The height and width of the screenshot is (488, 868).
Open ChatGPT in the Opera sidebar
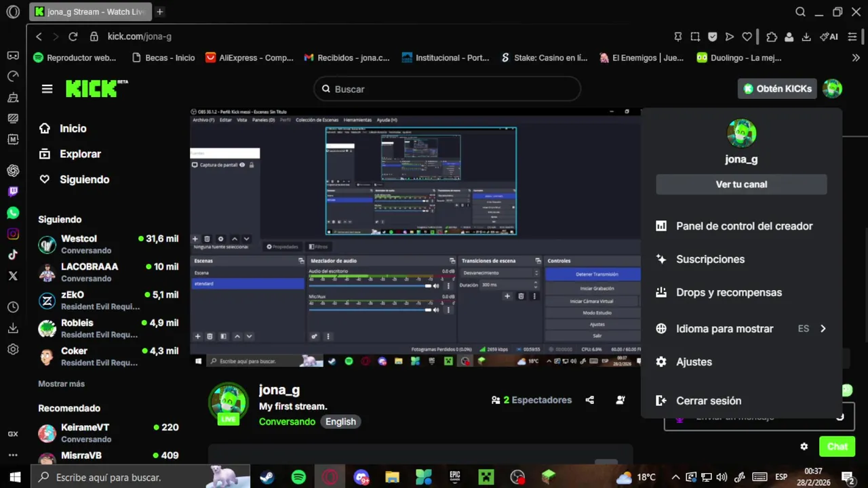pos(13,171)
